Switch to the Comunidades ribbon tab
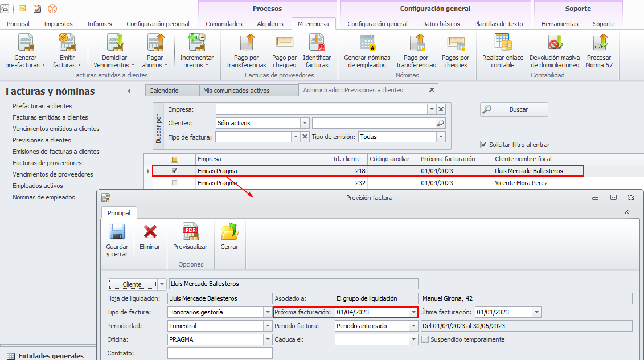This screenshot has width=644, height=360. [x=224, y=24]
